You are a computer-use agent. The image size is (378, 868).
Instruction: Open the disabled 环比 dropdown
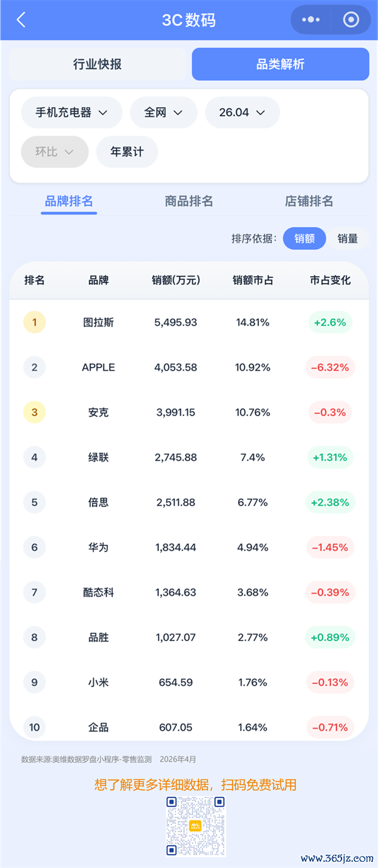coord(55,152)
